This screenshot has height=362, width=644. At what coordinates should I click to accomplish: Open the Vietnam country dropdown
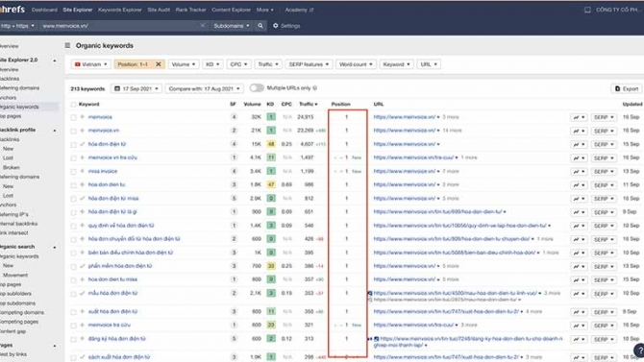(90, 64)
